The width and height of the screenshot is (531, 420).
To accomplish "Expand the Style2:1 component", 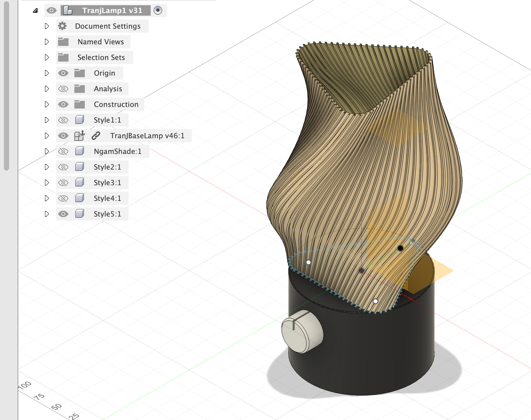I will pos(47,167).
